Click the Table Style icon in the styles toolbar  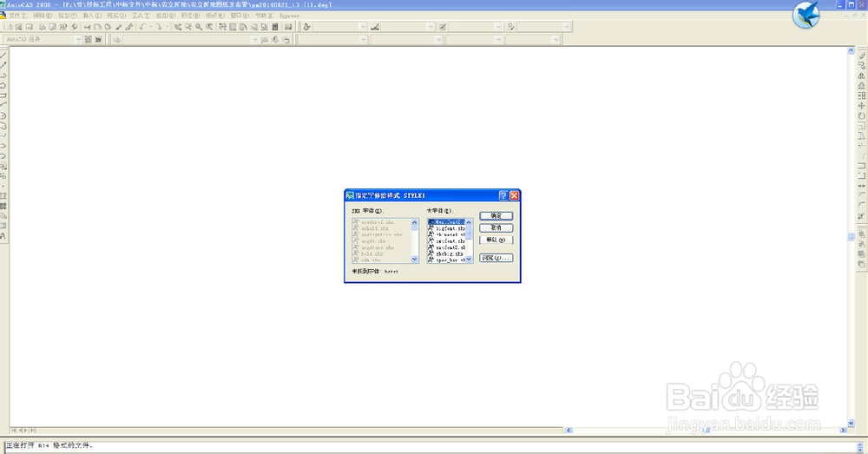click(x=443, y=27)
